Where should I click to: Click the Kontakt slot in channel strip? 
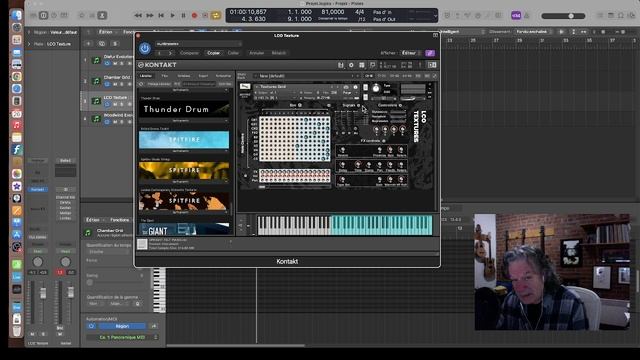pos(38,189)
